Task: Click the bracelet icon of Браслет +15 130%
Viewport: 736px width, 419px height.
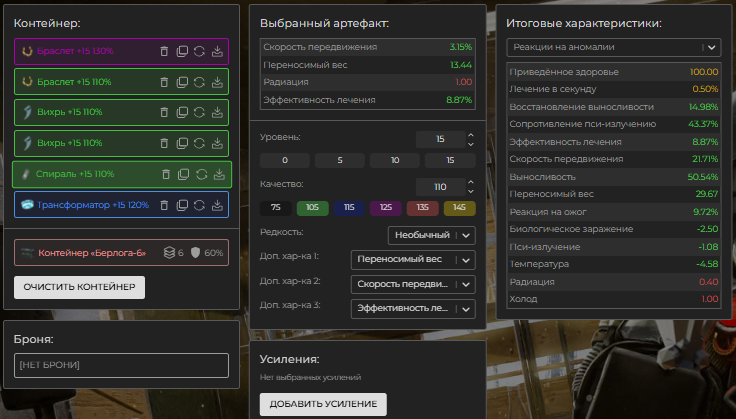Action: (27, 51)
